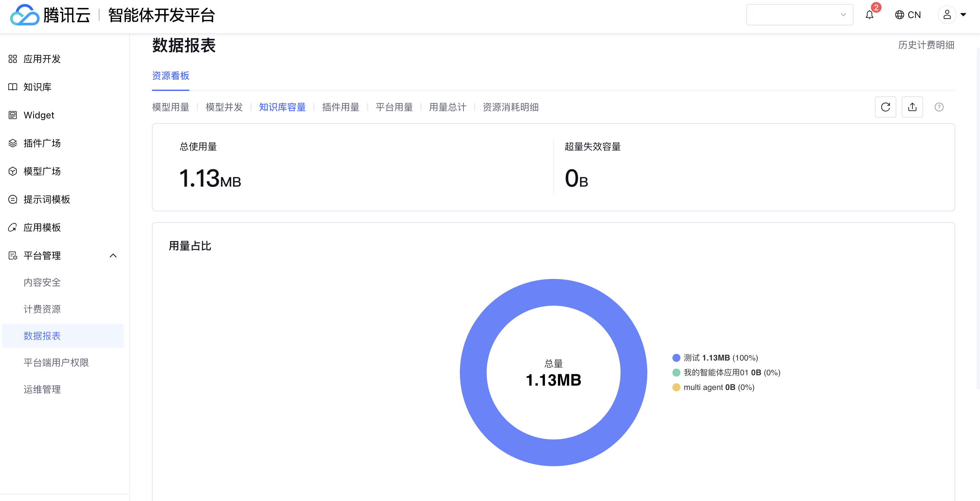The height and width of the screenshot is (501, 980).
Task: Switch language via CN globe
Action: (908, 15)
